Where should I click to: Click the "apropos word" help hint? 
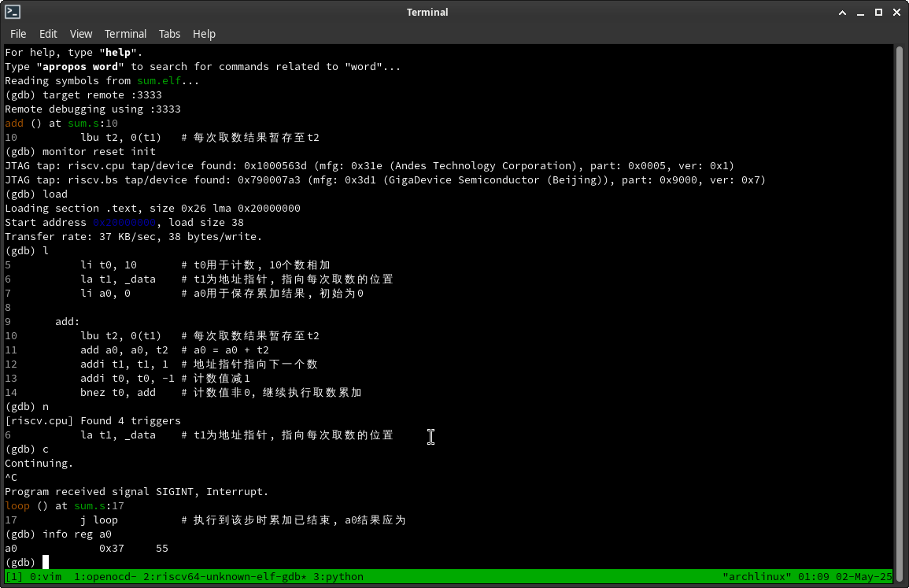[80, 67]
